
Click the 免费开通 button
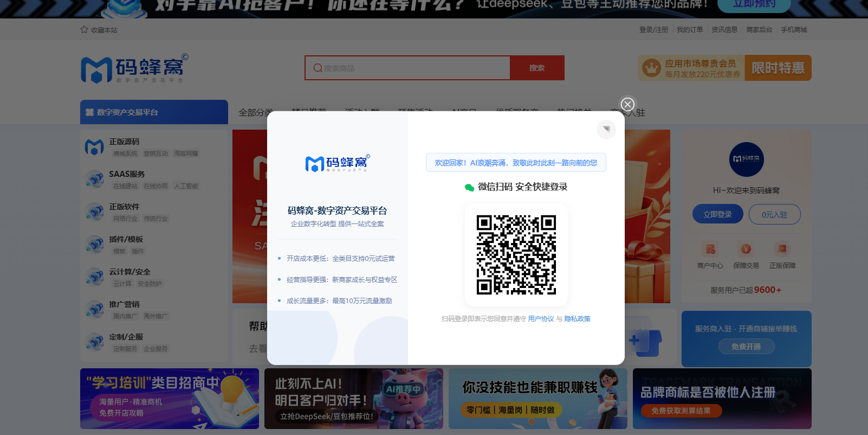(x=746, y=347)
